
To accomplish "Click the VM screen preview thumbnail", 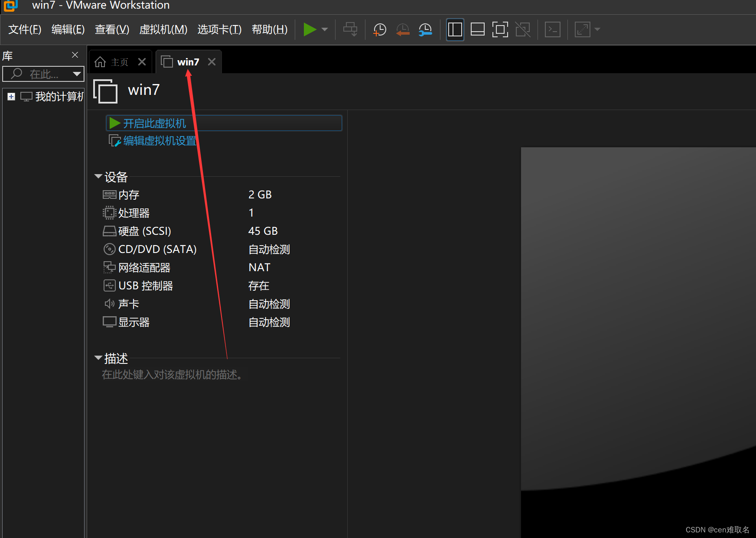I will tap(638, 342).
